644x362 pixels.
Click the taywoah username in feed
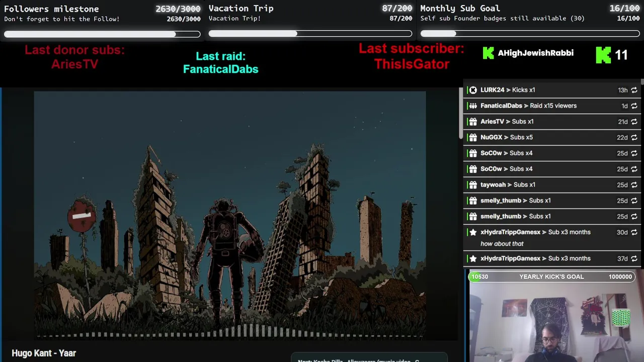pyautogui.click(x=493, y=185)
